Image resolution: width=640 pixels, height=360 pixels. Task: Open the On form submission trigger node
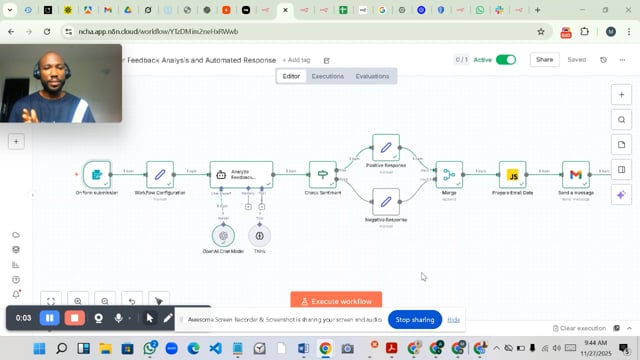97,174
